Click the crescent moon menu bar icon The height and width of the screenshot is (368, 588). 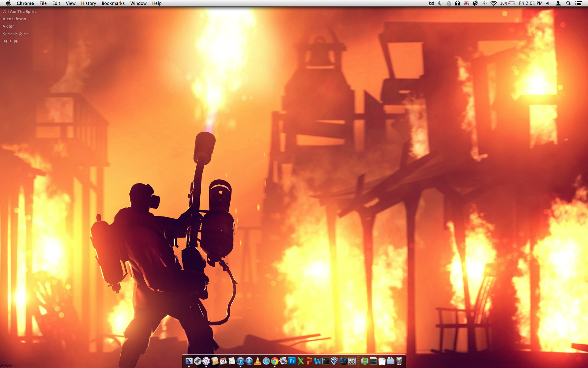pos(440,3)
